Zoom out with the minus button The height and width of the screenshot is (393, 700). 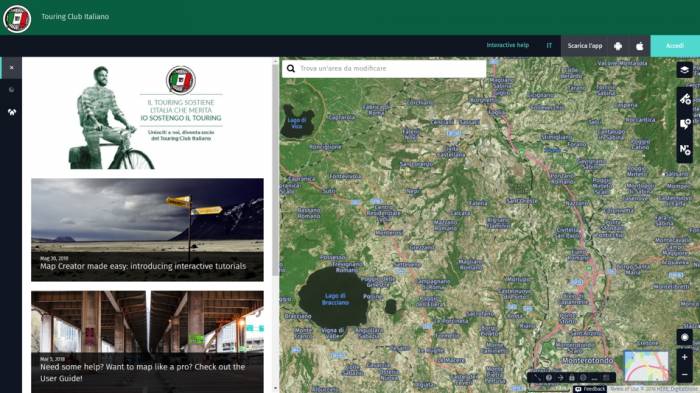pos(684,374)
